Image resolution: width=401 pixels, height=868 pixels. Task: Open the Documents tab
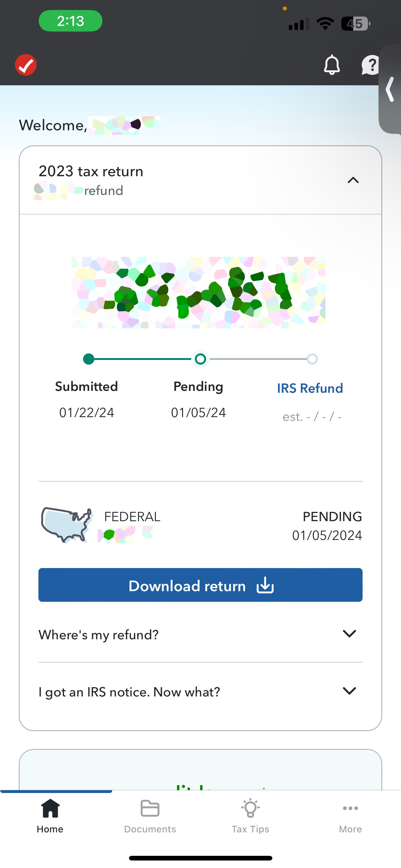[150, 816]
